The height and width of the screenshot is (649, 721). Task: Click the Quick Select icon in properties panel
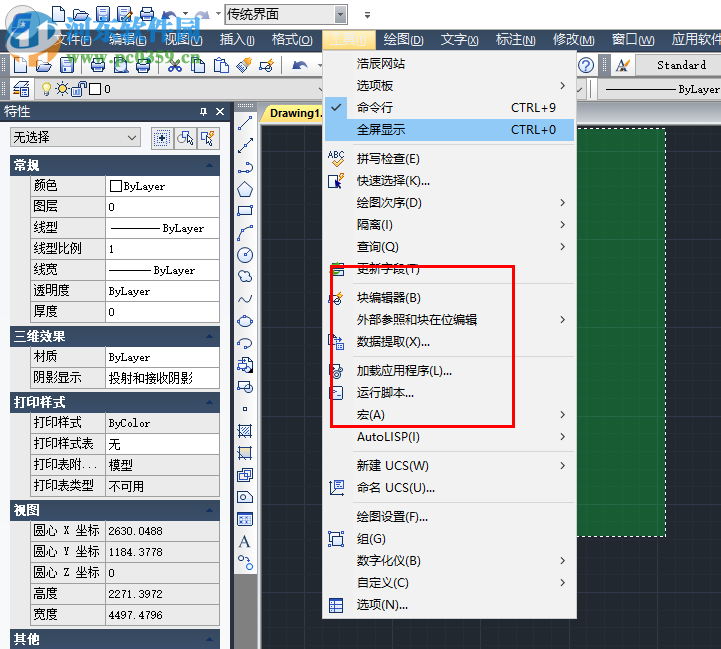coord(185,138)
